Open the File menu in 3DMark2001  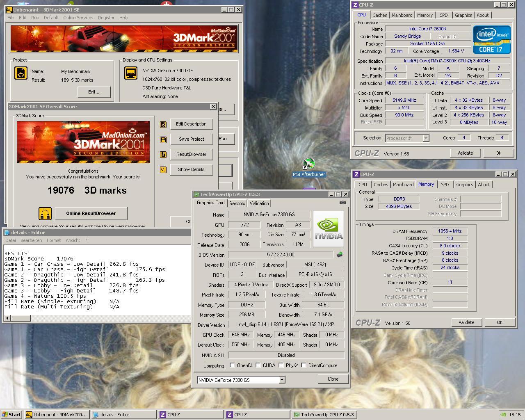11,18
